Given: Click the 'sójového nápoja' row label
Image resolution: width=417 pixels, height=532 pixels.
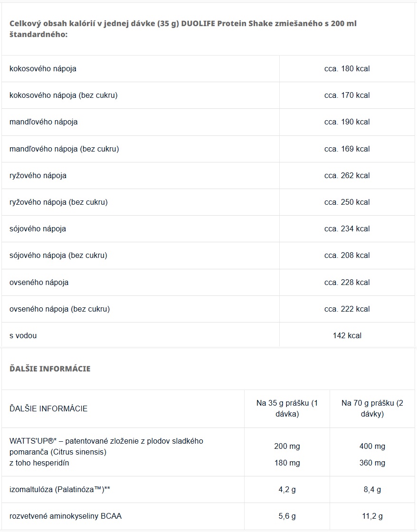Looking at the screenshot, I should [x=38, y=228].
